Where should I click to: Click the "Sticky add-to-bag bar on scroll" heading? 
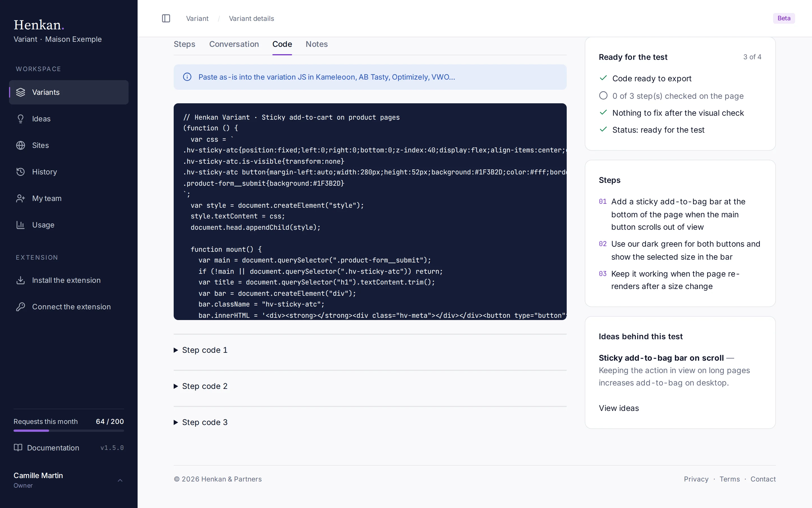point(661,358)
